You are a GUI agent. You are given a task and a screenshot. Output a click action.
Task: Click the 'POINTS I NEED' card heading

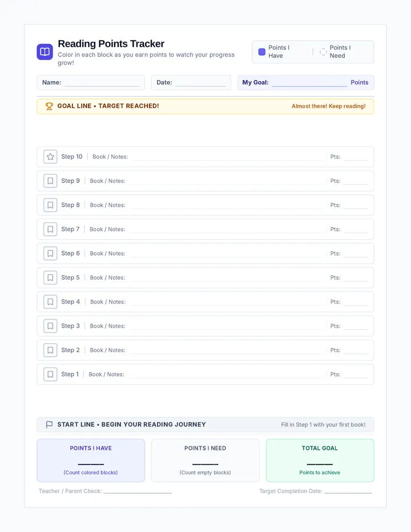pyautogui.click(x=205, y=448)
